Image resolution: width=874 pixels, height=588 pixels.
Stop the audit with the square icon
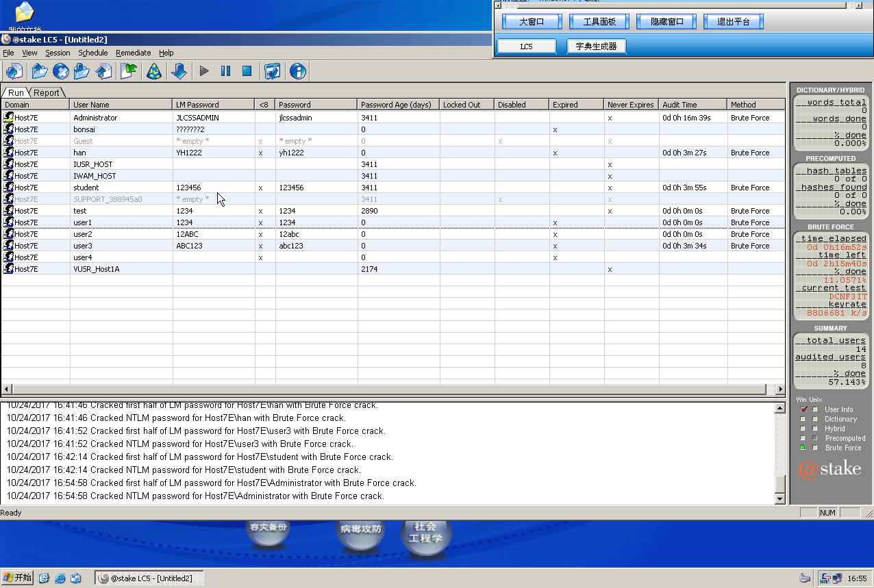247,71
